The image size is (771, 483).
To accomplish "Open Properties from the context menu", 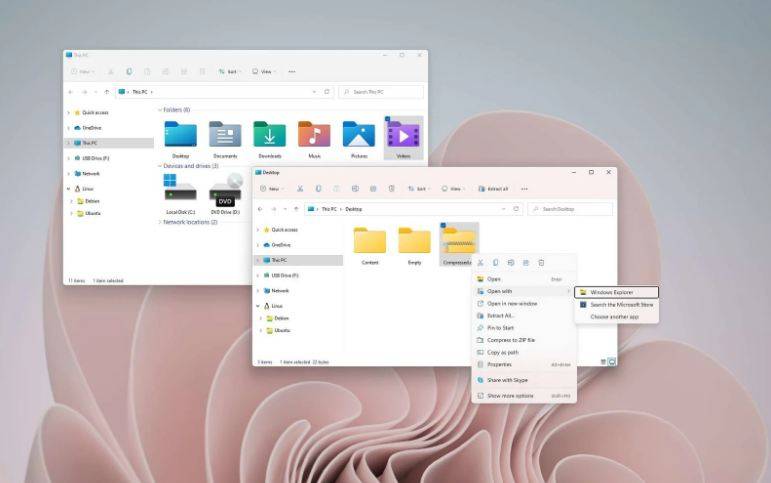I will point(524,365).
